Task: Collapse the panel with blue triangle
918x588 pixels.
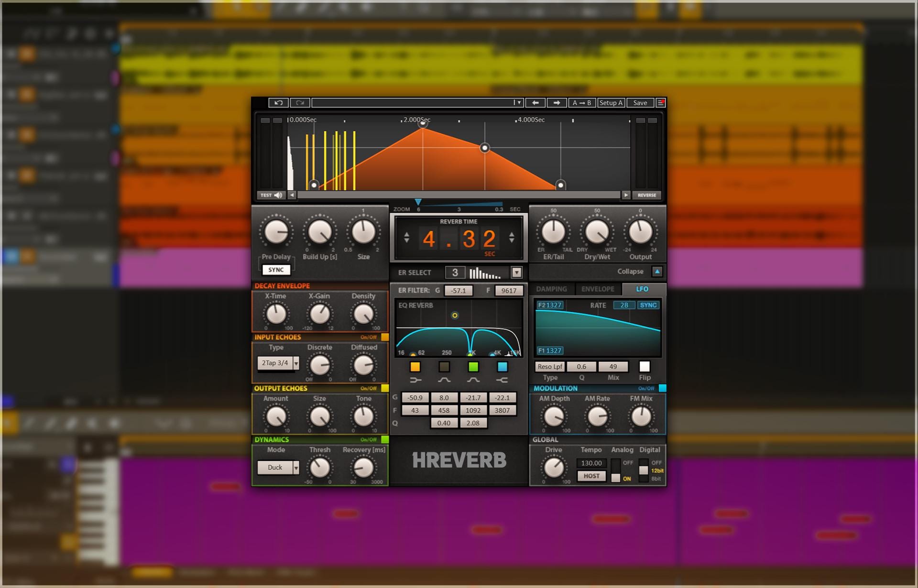Action: pyautogui.click(x=657, y=271)
